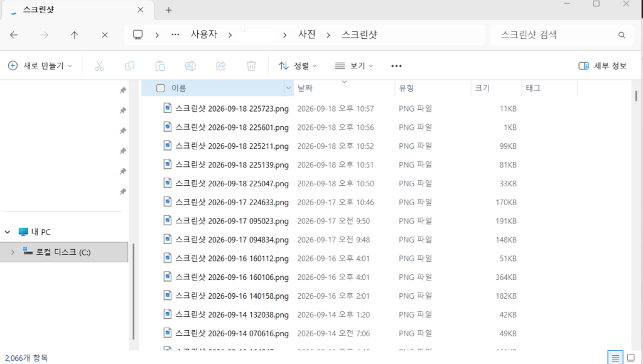Click the PC monitor icon in address bar
This screenshot has height=364, width=643.
(138, 35)
